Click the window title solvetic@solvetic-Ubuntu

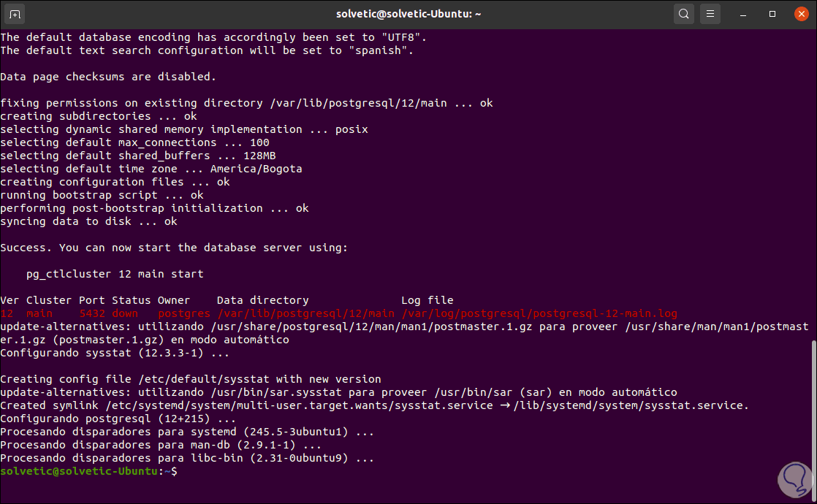pos(407,14)
